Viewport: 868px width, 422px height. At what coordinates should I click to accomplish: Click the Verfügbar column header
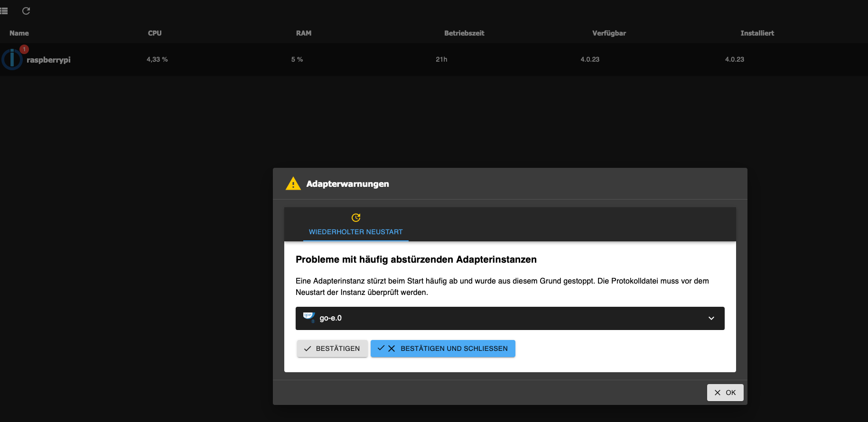(609, 33)
